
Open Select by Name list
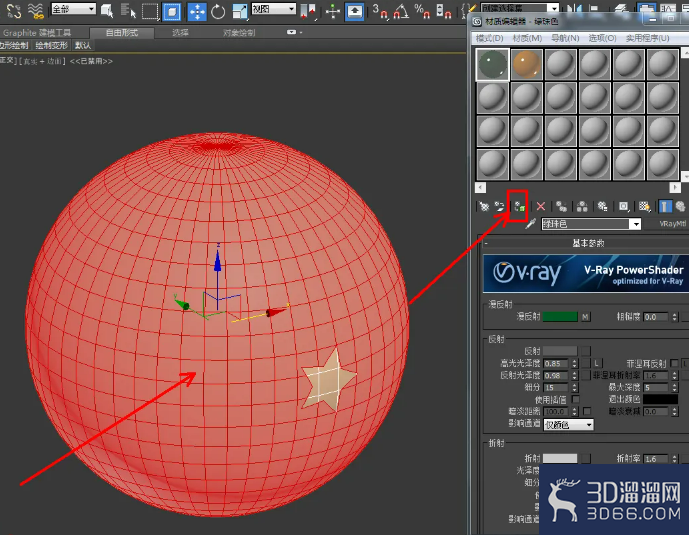tap(128, 11)
